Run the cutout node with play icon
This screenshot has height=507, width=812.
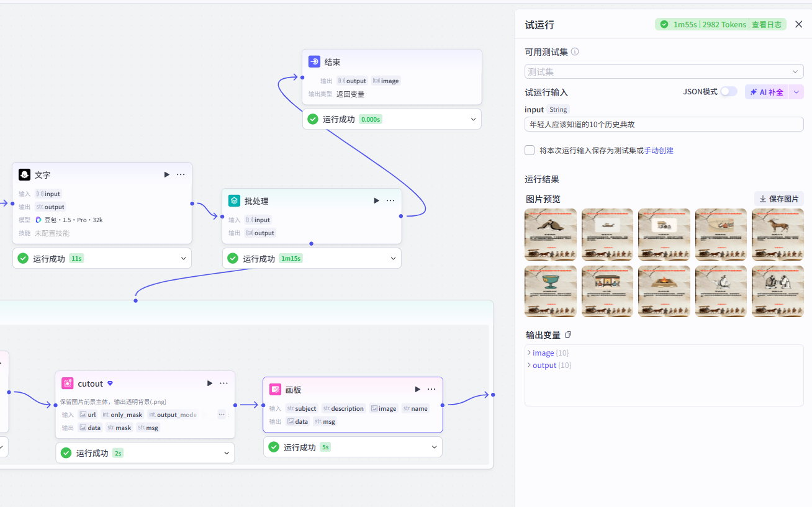click(210, 384)
